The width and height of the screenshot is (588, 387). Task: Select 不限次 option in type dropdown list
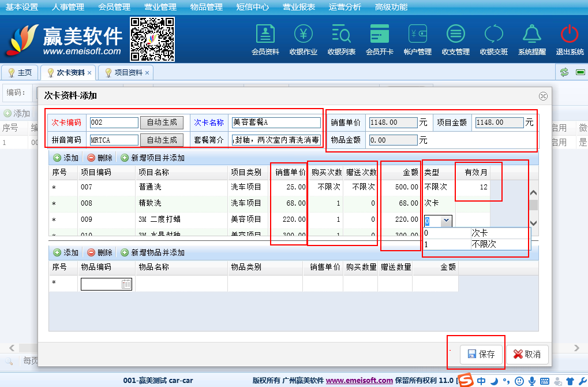(484, 244)
